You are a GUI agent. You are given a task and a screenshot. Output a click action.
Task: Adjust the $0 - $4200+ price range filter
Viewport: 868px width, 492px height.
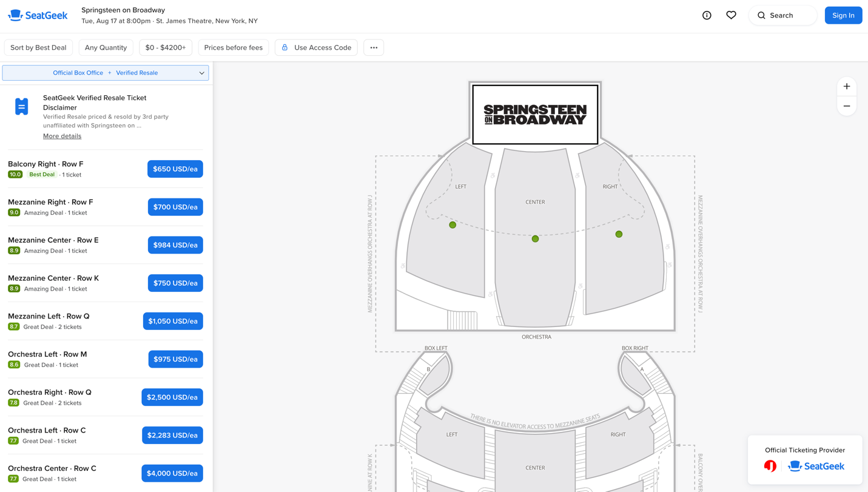[165, 47]
